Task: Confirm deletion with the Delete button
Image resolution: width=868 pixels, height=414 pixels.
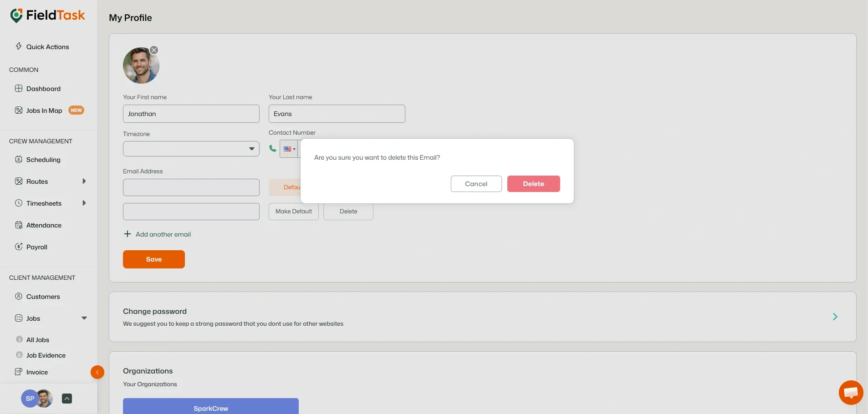Action: (x=533, y=184)
